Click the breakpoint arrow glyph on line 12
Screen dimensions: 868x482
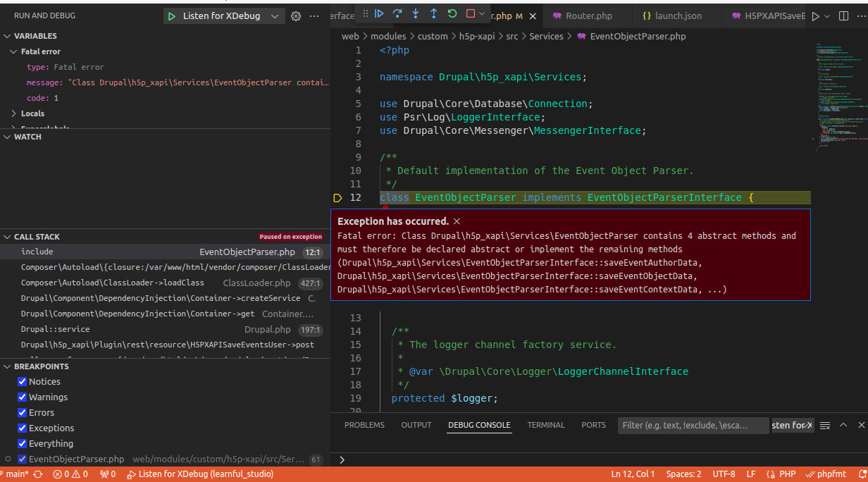(337, 198)
